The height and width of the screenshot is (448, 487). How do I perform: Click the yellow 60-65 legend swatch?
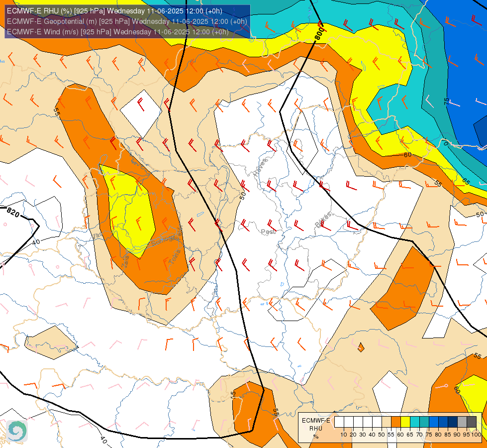[x=405, y=422]
